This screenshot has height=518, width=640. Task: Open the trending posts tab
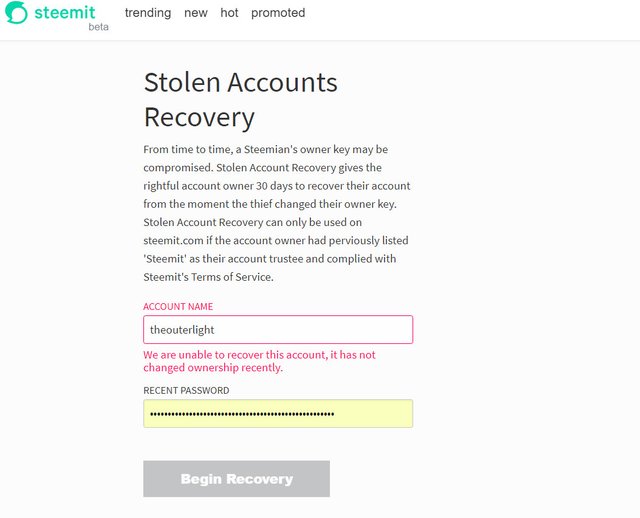coord(148,13)
